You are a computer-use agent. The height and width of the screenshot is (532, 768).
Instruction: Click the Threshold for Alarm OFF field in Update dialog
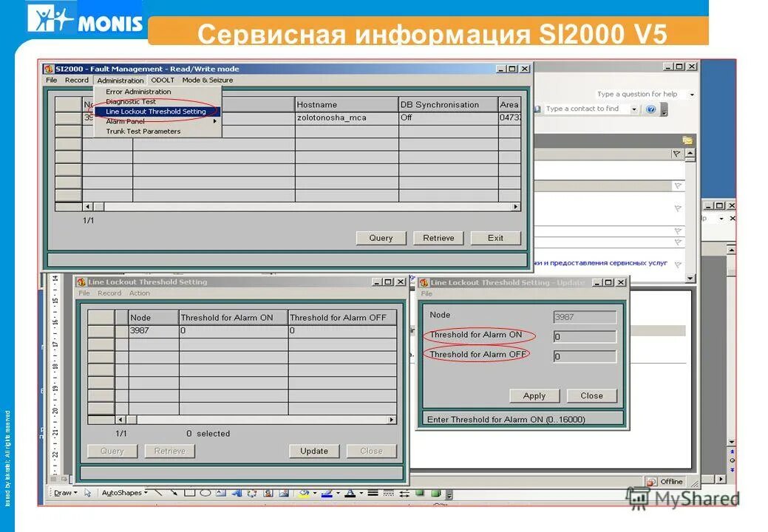tap(585, 356)
